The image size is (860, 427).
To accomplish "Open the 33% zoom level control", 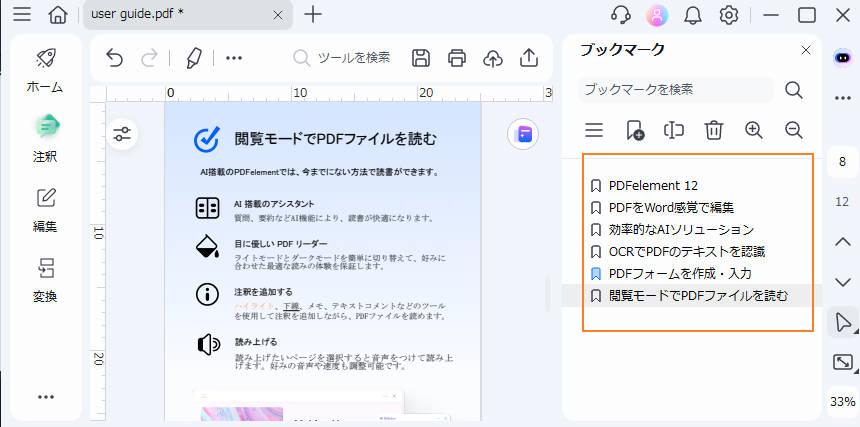I will [x=842, y=402].
